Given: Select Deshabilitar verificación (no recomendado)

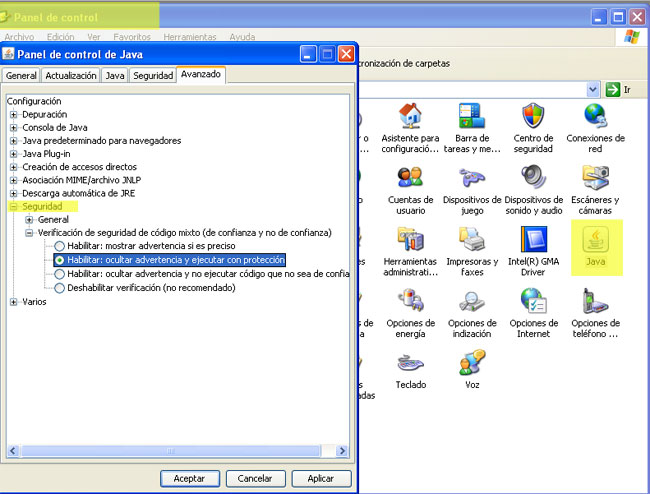Looking at the screenshot, I should (60, 288).
